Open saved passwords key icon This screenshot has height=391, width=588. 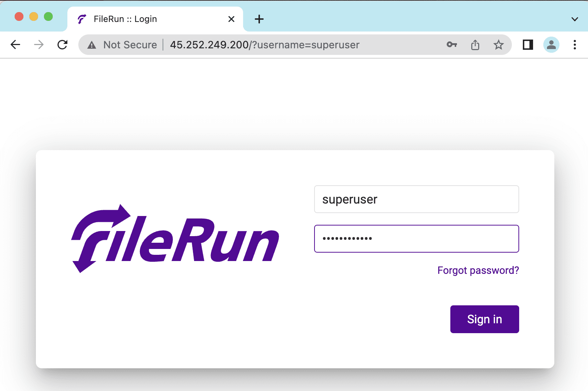(452, 45)
